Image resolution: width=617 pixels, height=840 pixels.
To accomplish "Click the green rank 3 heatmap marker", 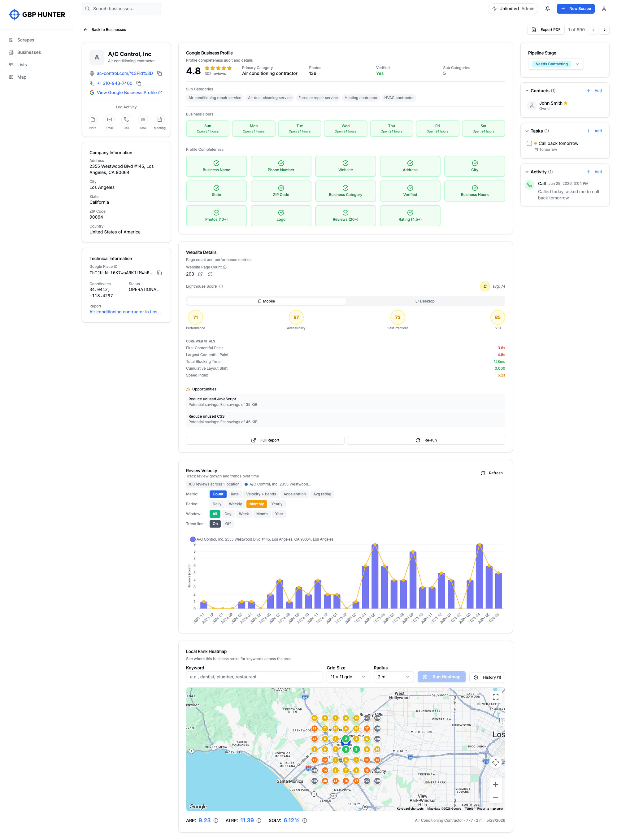I will coord(346,749).
